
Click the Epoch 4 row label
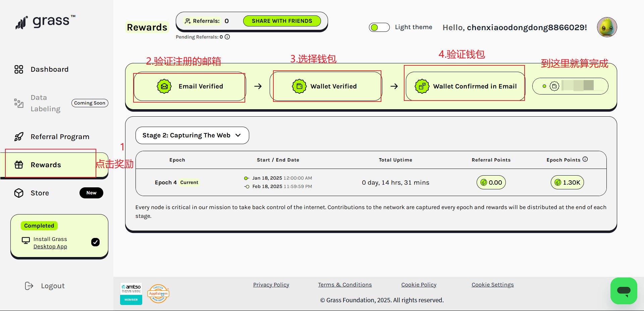pyautogui.click(x=166, y=182)
